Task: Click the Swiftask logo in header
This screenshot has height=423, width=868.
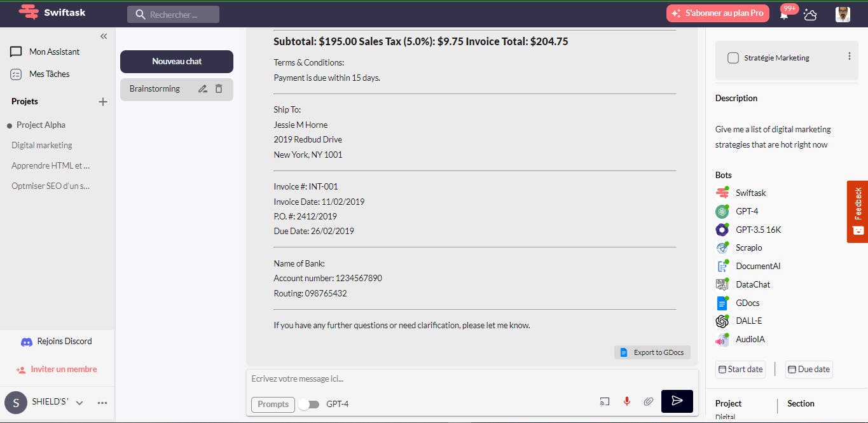Action: (x=52, y=12)
